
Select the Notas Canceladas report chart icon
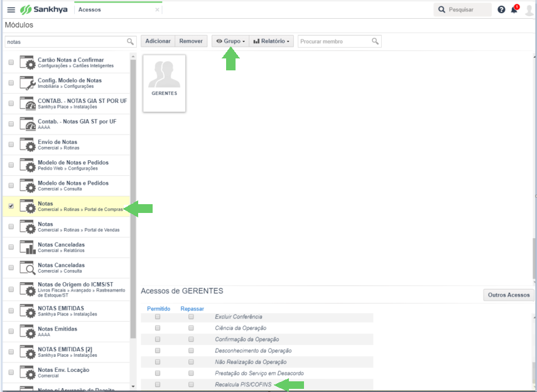click(28, 248)
